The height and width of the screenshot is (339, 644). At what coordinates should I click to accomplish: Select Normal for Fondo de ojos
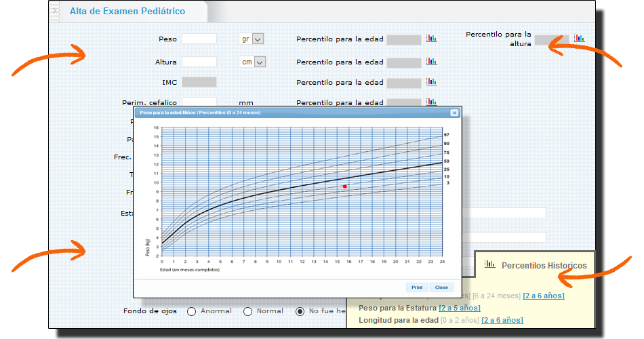coord(248,312)
